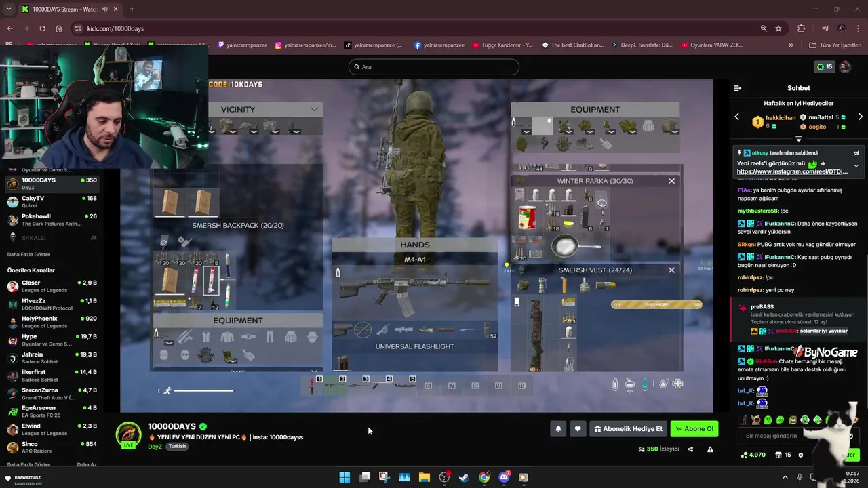Expand the pinned message chevron
Viewport: 868px width, 488px height.
[x=856, y=165]
